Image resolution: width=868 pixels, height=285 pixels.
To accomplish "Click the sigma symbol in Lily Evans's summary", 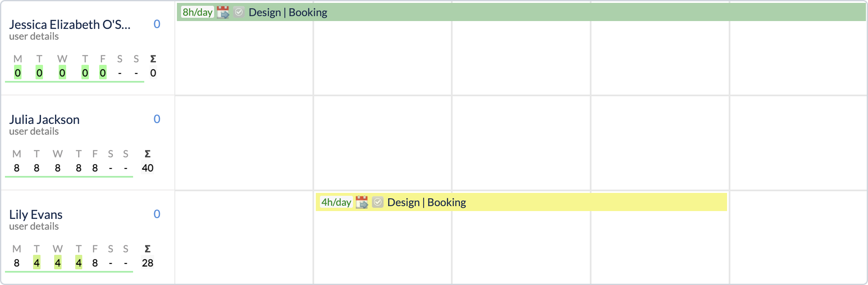I will point(148,249).
